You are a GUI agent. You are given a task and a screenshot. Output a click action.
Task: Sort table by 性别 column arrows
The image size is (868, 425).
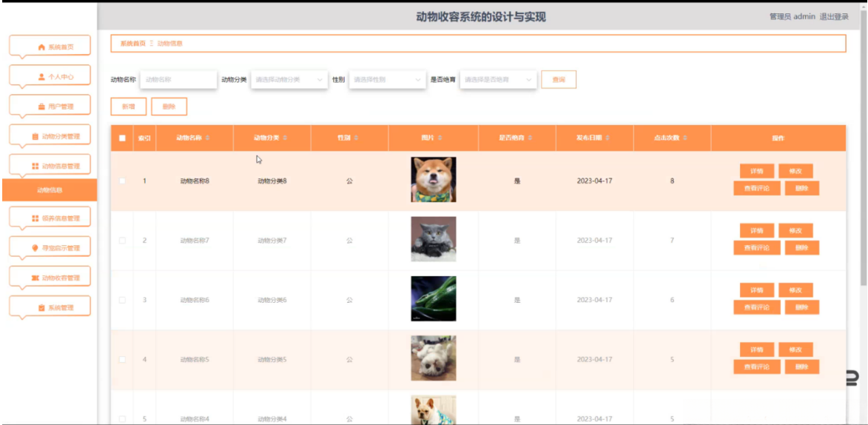tap(357, 138)
